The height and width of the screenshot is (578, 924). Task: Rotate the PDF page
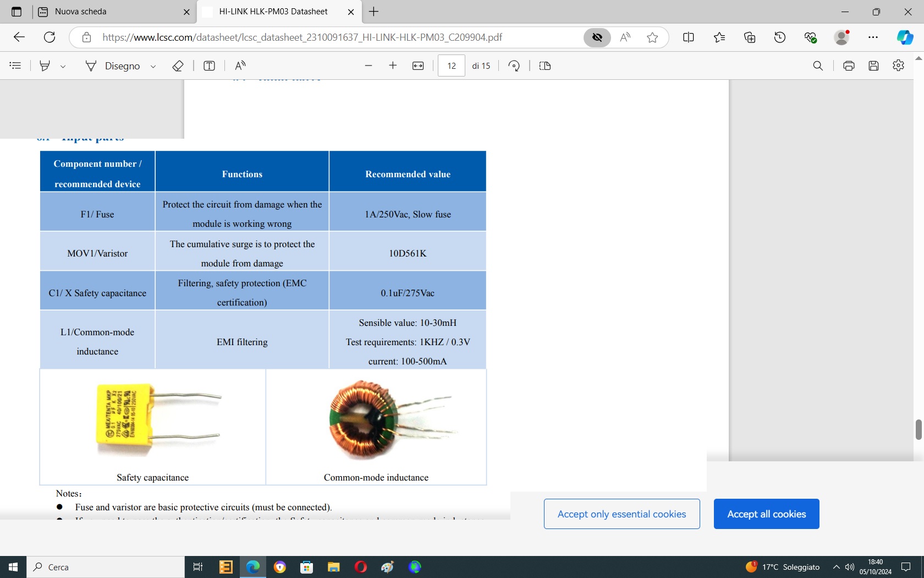click(514, 66)
